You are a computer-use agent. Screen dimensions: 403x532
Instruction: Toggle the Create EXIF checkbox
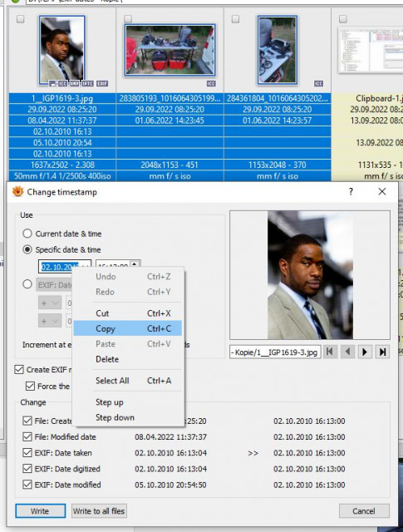[19, 369]
